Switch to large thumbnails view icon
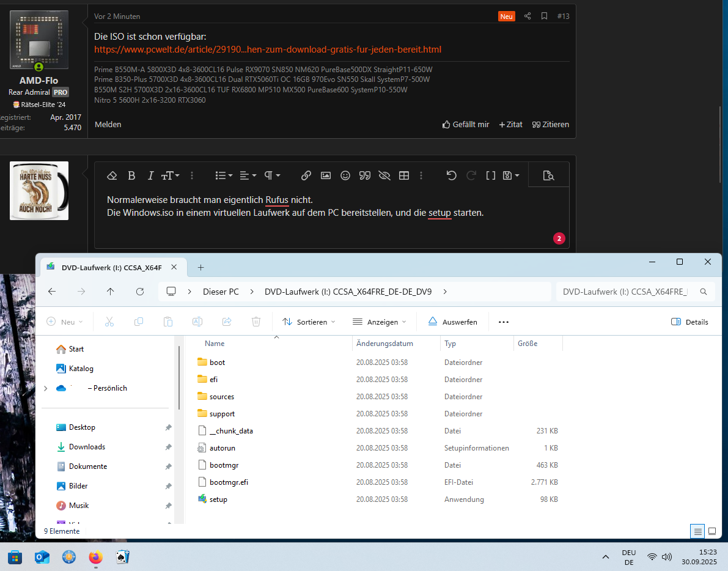Viewport: 728px width, 571px height. click(711, 531)
